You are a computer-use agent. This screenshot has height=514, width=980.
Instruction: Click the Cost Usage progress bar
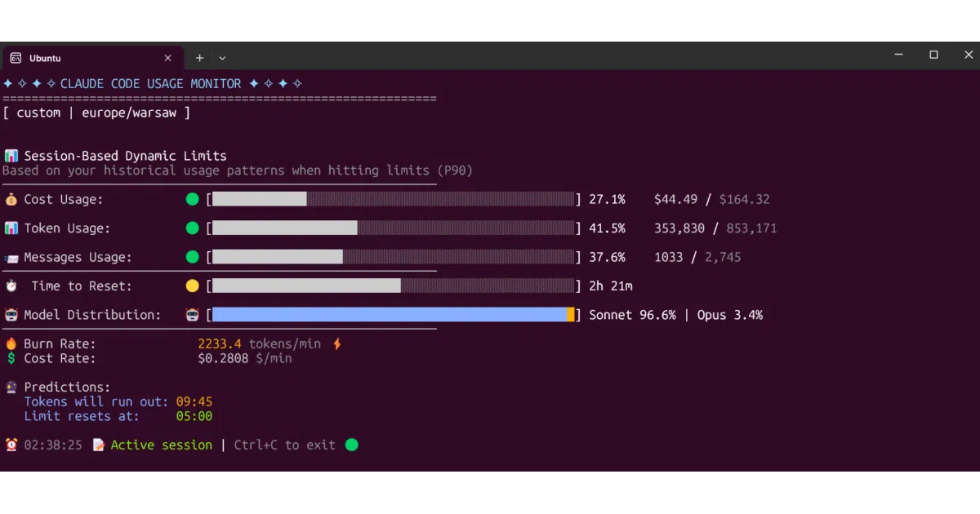(x=394, y=199)
